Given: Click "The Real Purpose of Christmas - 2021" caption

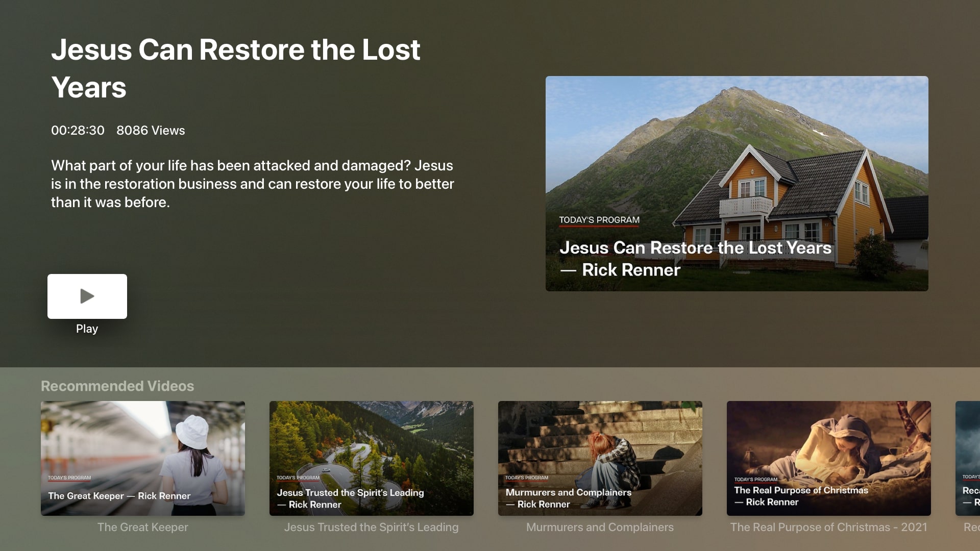Looking at the screenshot, I should [829, 528].
